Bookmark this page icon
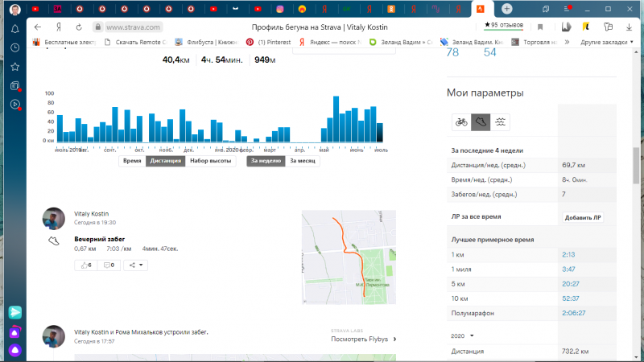Image resolution: width=644 pixels, height=362 pixels. 540,27
